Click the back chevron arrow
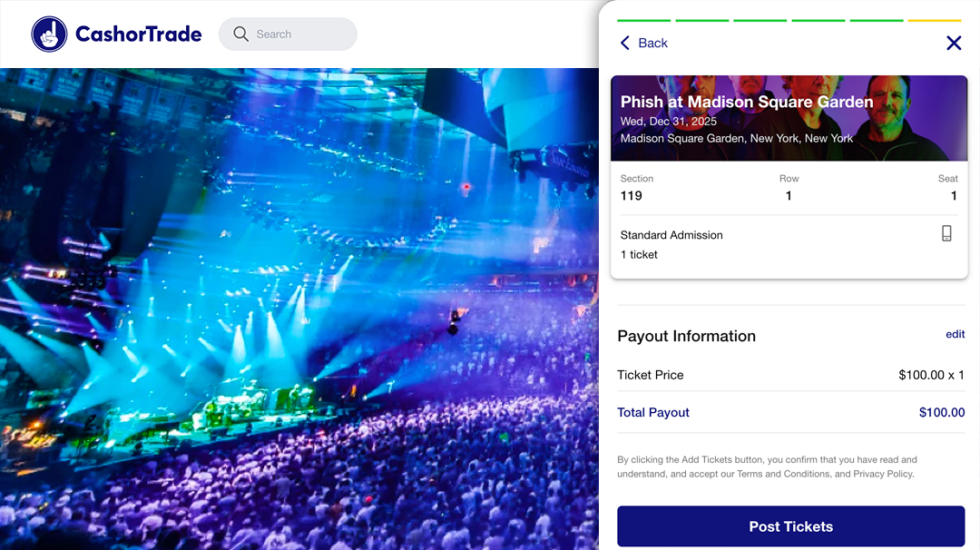The image size is (980, 550). point(624,43)
